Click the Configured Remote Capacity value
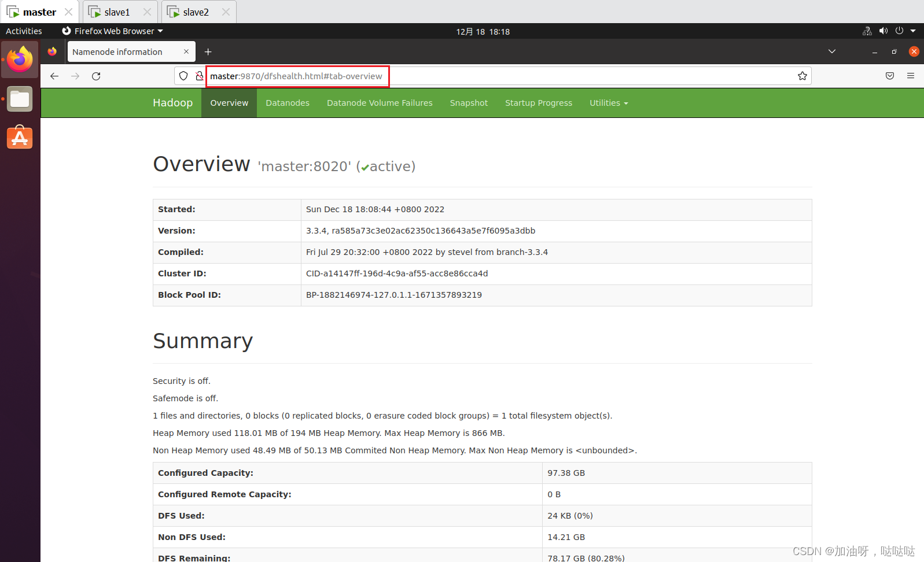The image size is (924, 562). click(x=554, y=494)
